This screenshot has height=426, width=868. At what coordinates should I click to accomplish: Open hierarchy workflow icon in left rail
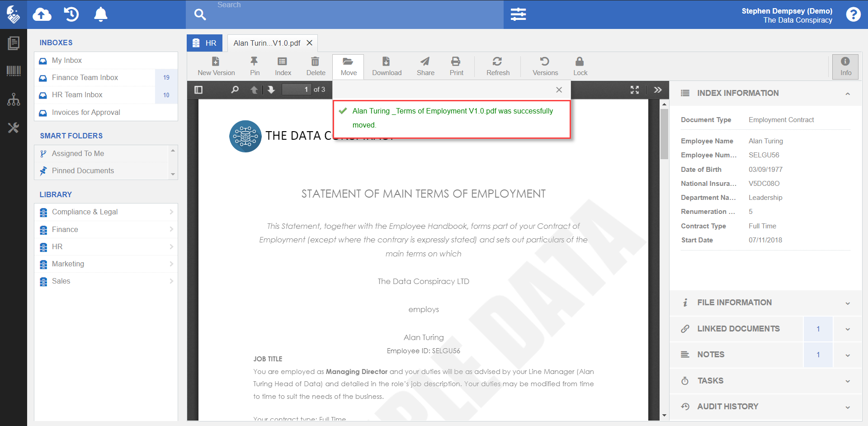tap(14, 99)
